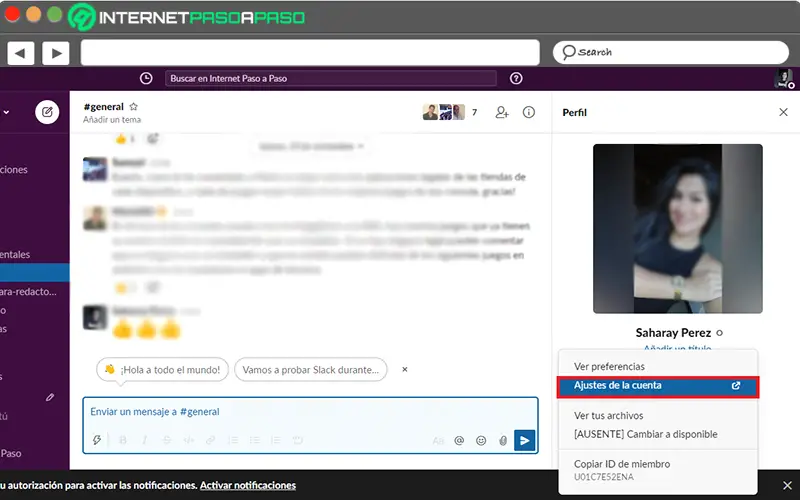This screenshot has width=800, height=500.
Task: Select Ver preferencias menu item
Action: point(609,366)
